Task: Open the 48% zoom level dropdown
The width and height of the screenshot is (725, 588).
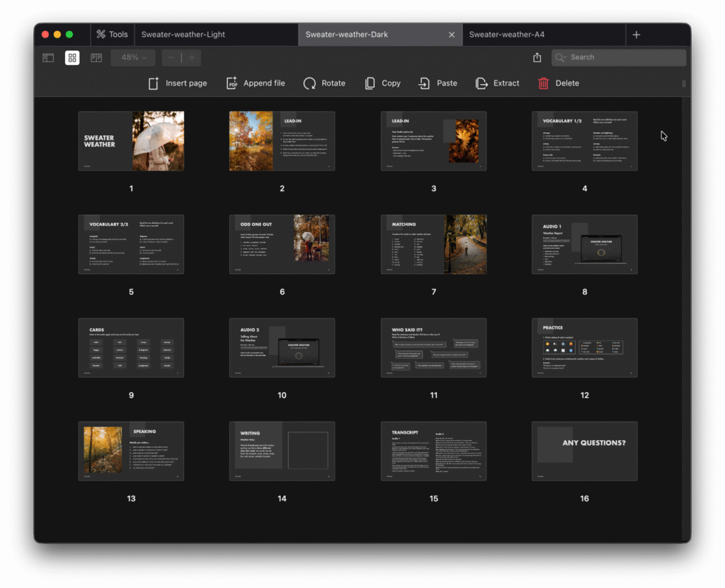Action: coord(133,58)
